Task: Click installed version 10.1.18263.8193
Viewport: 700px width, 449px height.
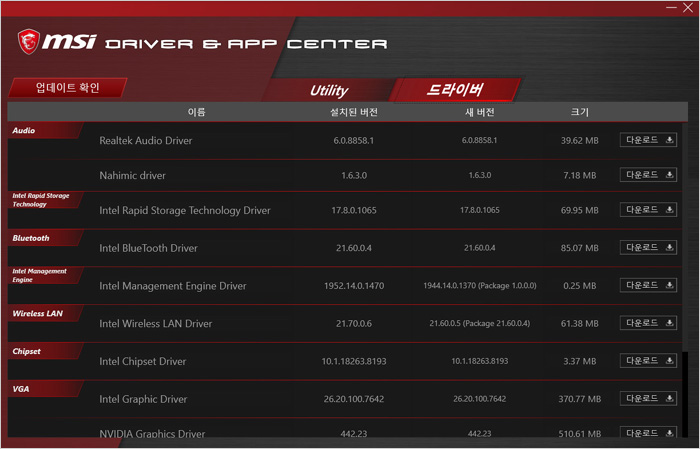Action: click(x=354, y=361)
